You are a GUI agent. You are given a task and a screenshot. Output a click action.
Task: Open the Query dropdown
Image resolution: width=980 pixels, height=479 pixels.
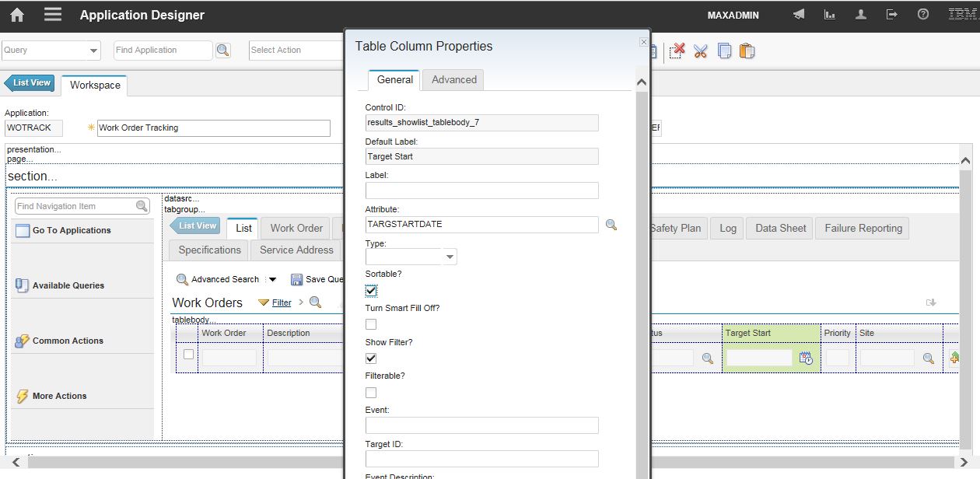pyautogui.click(x=93, y=51)
